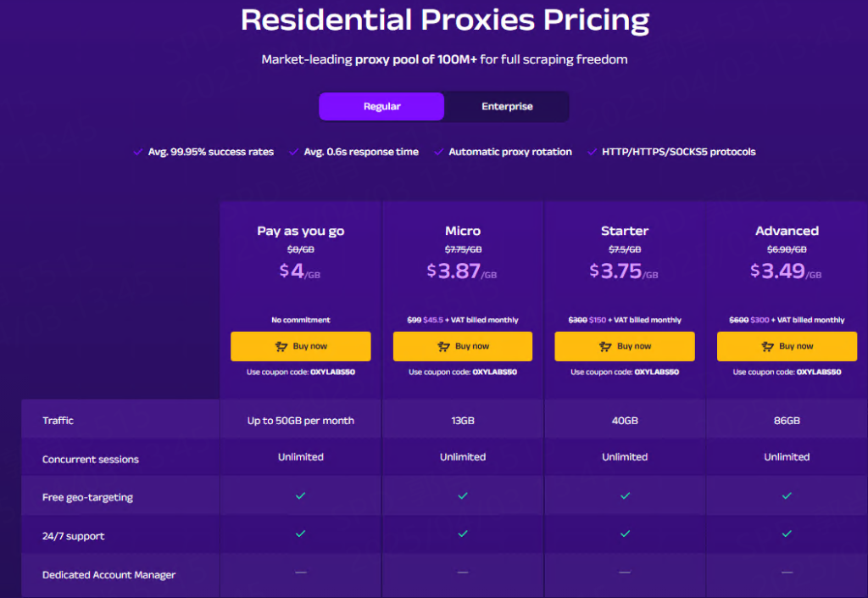Click checkmark beside 99.95% success rates

pos(138,152)
